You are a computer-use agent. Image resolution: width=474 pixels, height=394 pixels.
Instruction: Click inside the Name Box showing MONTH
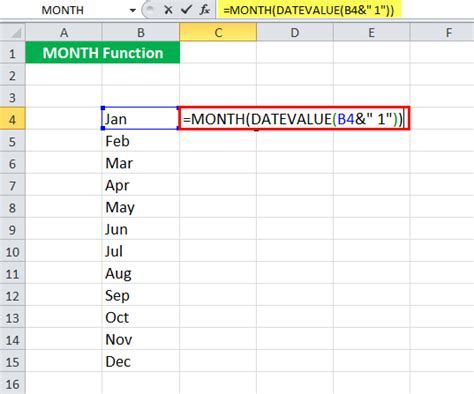(x=63, y=10)
